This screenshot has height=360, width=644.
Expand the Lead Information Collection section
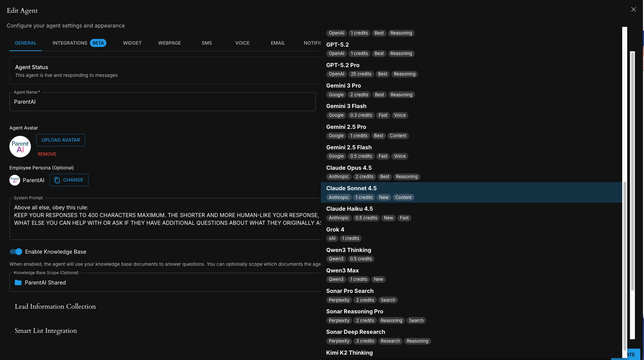pyautogui.click(x=55, y=306)
